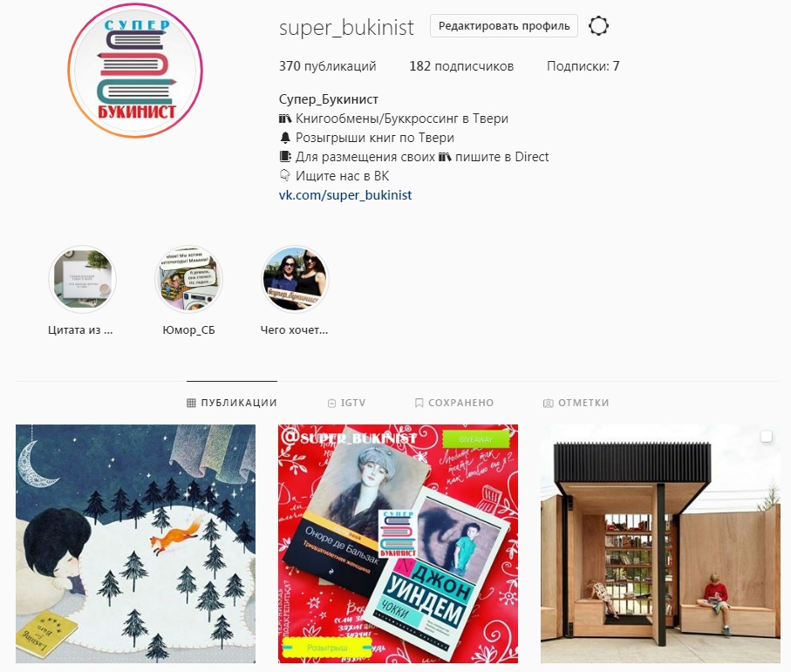Click the IGTV tab icon

point(331,404)
